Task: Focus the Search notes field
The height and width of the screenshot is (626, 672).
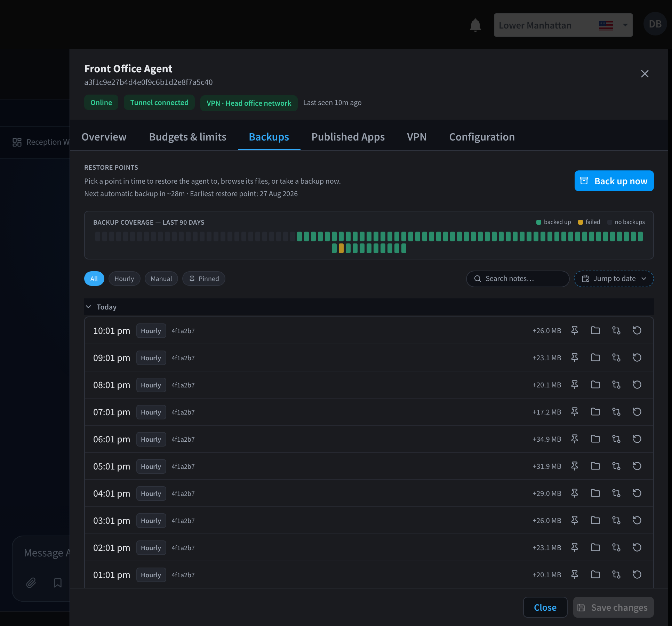Action: click(518, 279)
